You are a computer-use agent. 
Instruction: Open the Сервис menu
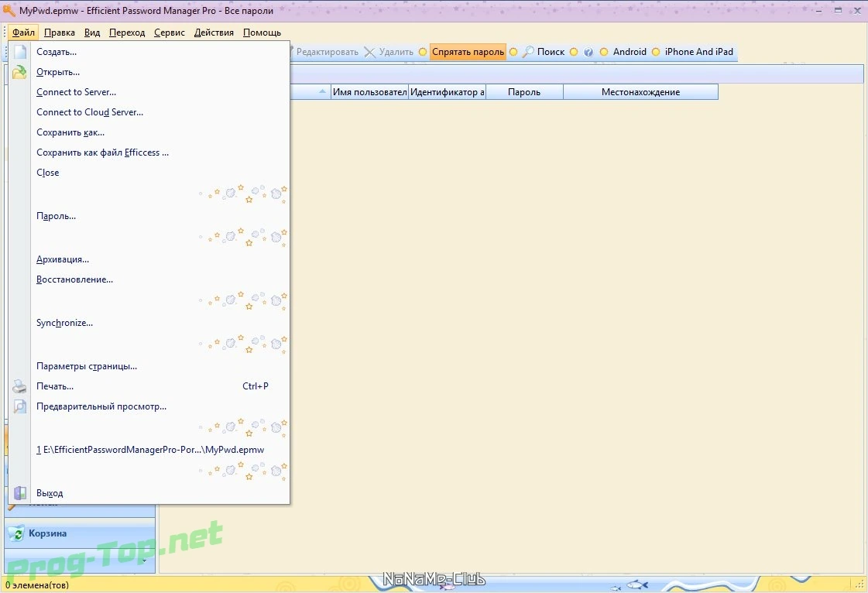click(x=170, y=33)
